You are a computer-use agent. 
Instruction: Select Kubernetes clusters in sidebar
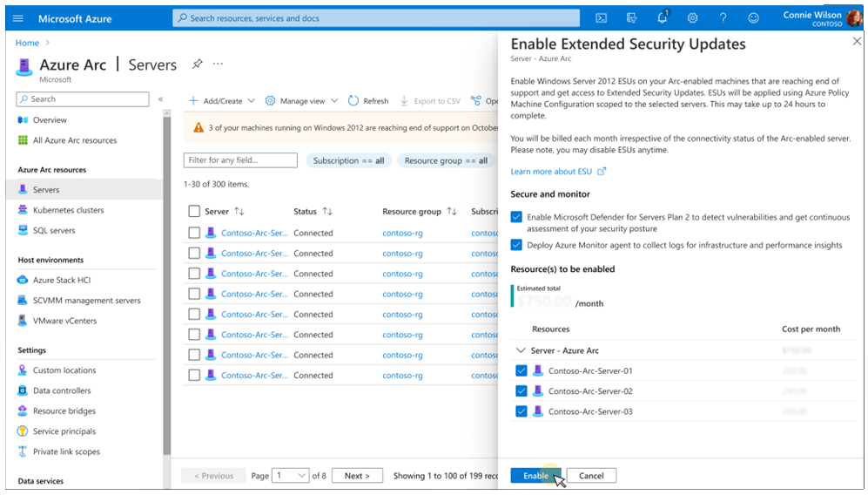[68, 210]
